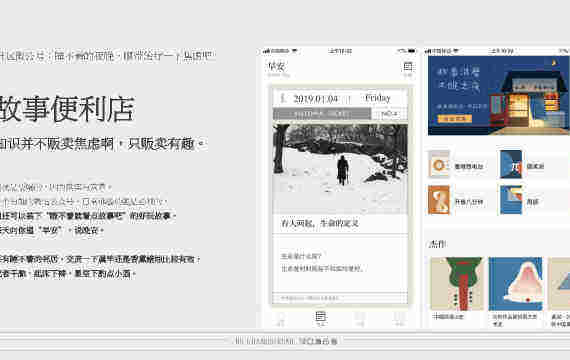Open the green and red bottle artwork
The image size is (570, 360).
(x=457, y=284)
